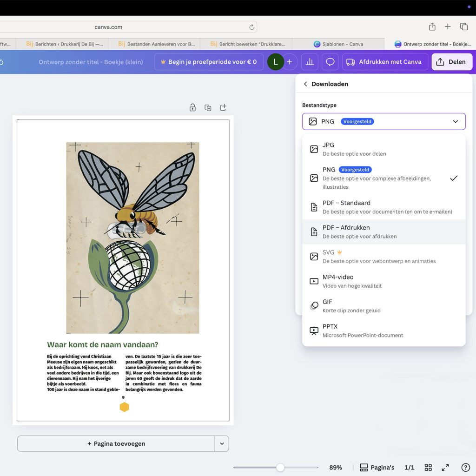476x476 pixels.
Task: Click the zoom level slider
Action: click(x=280, y=468)
